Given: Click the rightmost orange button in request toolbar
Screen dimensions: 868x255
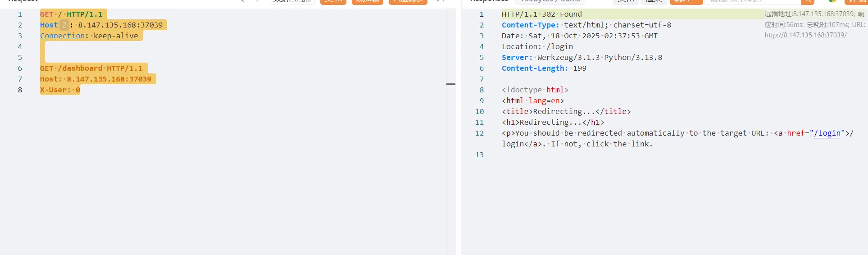Looking at the screenshot, I should (x=408, y=1).
